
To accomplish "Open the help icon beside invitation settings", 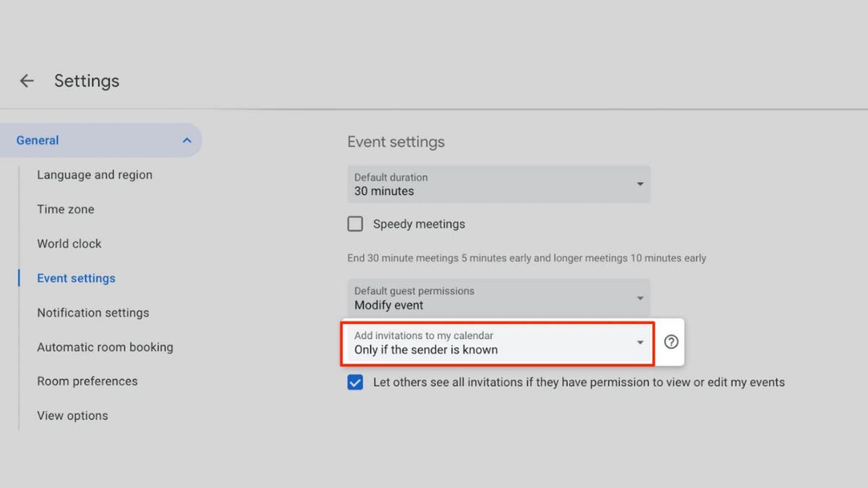I will click(670, 342).
